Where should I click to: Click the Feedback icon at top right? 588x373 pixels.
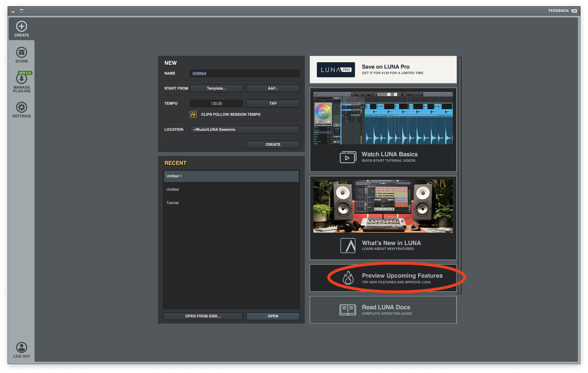point(574,11)
